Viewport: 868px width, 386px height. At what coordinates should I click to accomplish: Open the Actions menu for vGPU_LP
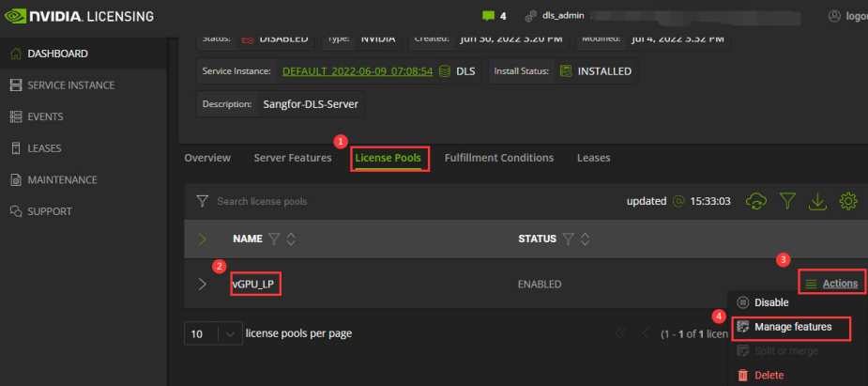coord(831,284)
